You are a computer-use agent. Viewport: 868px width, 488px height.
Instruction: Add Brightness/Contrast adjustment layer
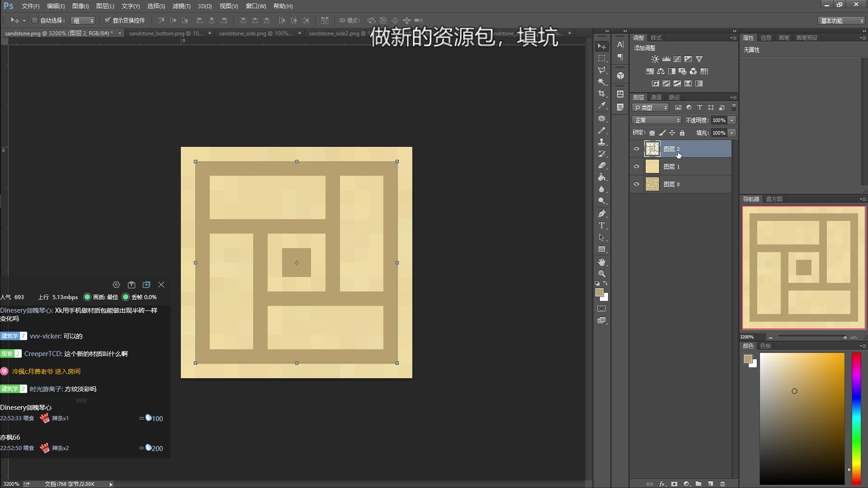point(655,59)
